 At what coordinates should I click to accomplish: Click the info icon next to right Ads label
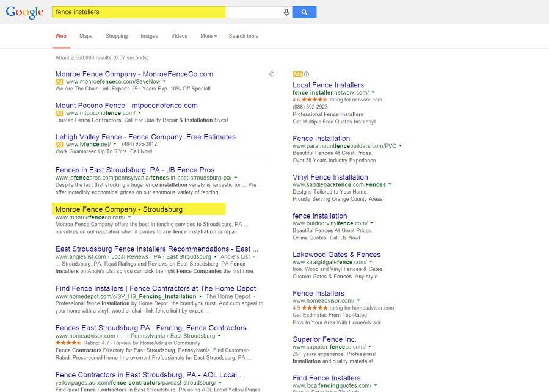point(307,74)
